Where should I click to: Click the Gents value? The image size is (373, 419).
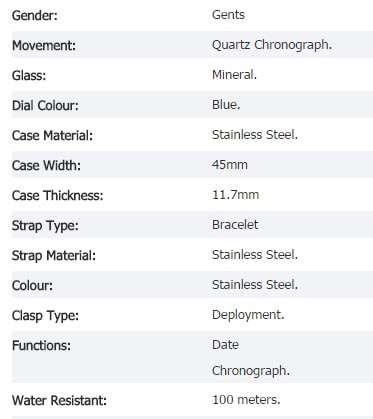(x=228, y=15)
